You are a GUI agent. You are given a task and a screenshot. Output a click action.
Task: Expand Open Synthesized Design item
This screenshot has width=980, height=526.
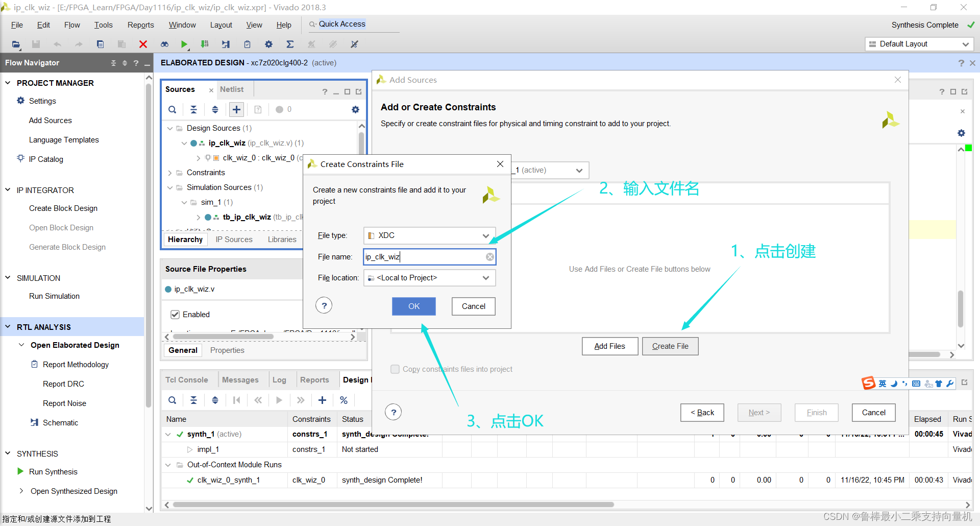click(x=21, y=491)
